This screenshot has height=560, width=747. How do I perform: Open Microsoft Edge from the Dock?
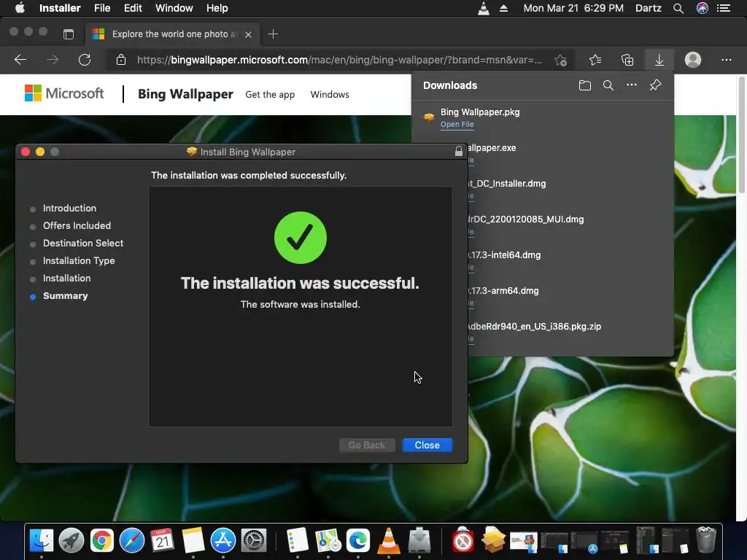(358, 540)
